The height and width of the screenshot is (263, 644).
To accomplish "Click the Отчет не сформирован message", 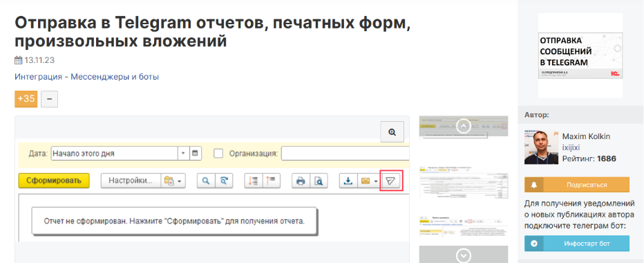I will pos(174,221).
